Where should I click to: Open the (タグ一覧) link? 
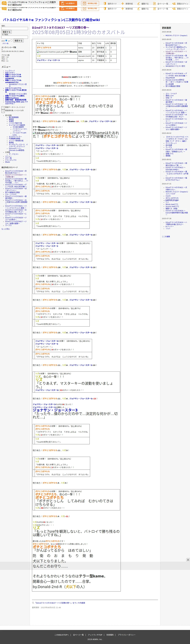(5, 43)
